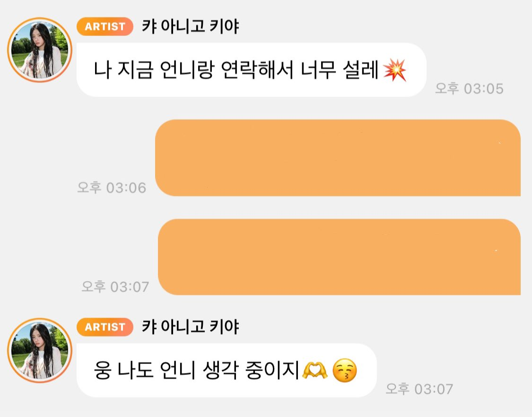Click 오후 03:07 timestamp after the 생각 중이지 message

[x=419, y=389]
